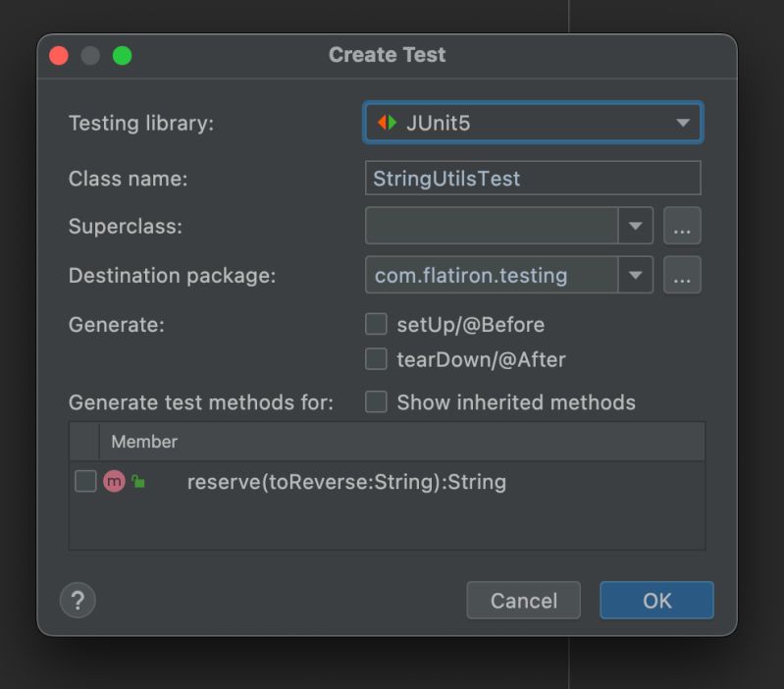Confirm with the OK button

tap(657, 601)
